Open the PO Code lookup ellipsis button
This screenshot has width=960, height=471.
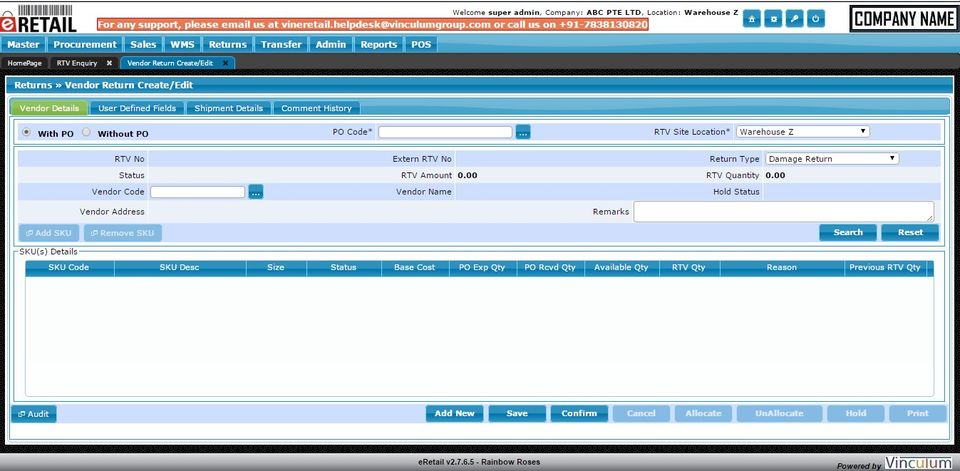[x=522, y=132]
